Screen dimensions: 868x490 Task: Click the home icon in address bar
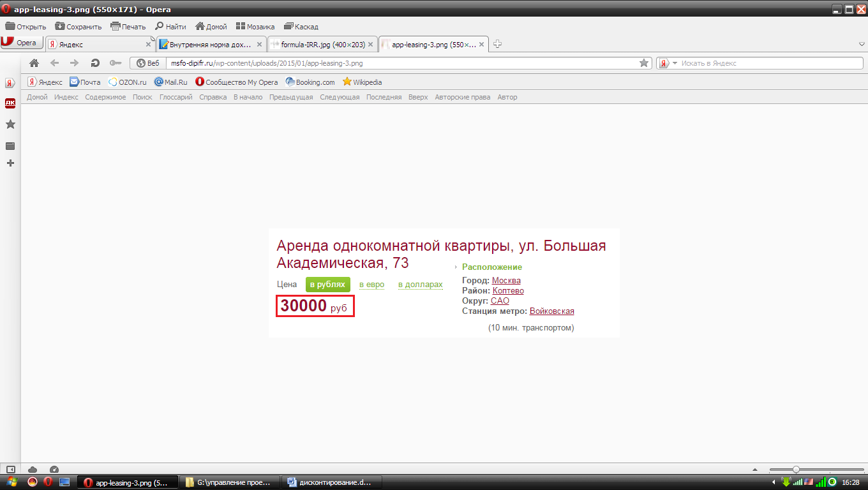[x=34, y=63]
